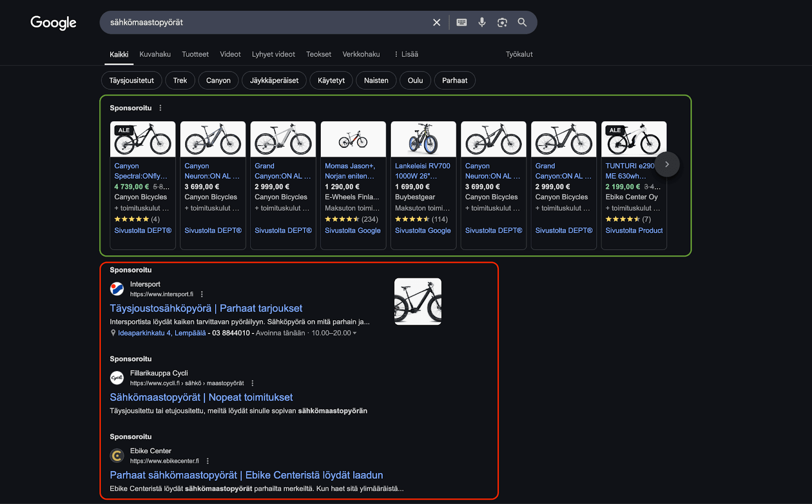Click the Intersport favicon logo

click(x=117, y=289)
